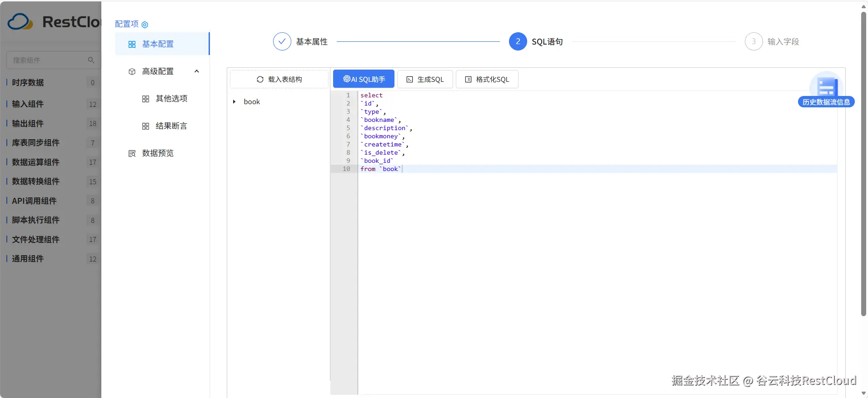This screenshot has height=398, width=868.
Task: Click line number 10 in editor gutter
Action: [346, 169]
